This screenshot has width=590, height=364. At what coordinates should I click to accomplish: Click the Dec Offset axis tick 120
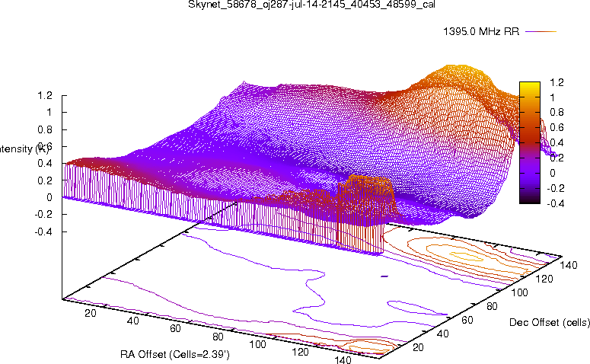(x=544, y=279)
